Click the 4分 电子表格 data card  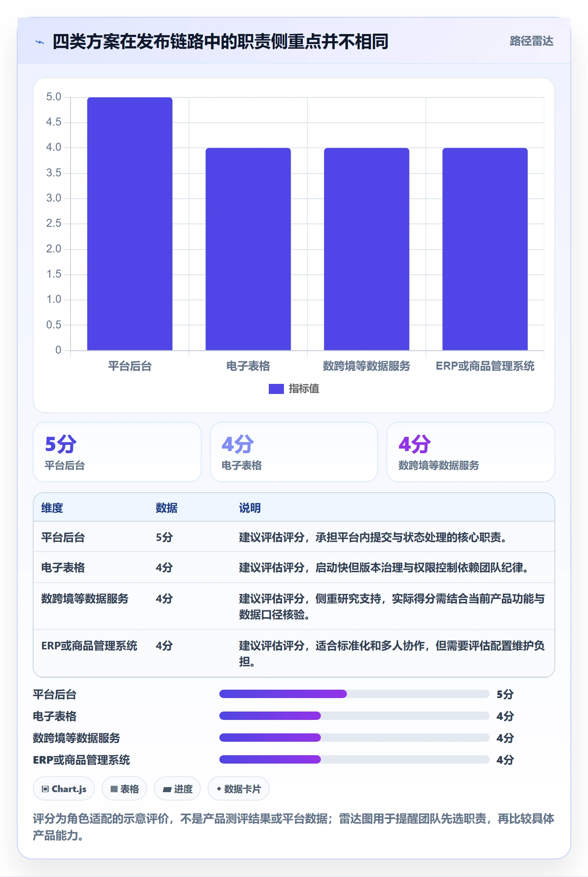pyautogui.click(x=294, y=452)
